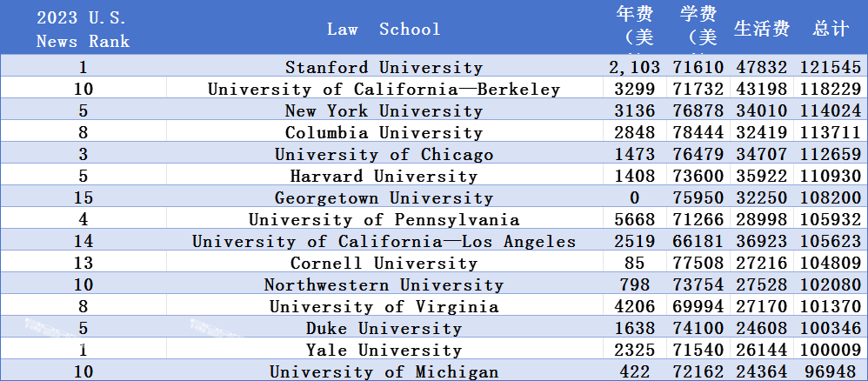Image resolution: width=868 pixels, height=381 pixels.
Task: Select the Stanford University cell
Action: point(384,67)
